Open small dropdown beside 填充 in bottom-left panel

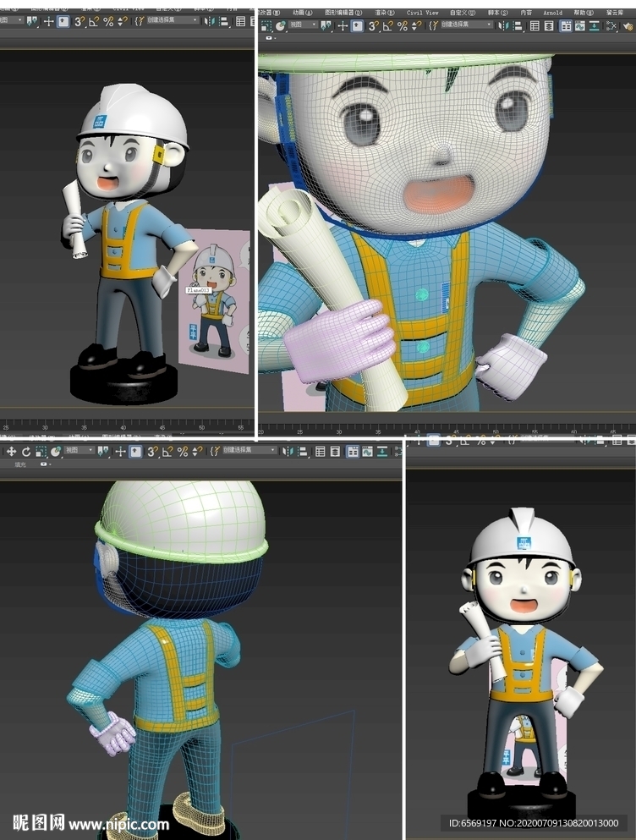coord(46,464)
